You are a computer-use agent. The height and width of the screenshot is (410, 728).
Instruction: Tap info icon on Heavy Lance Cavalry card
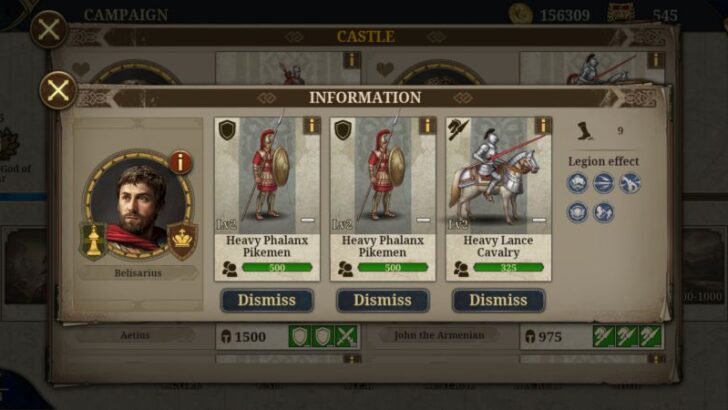point(543,126)
